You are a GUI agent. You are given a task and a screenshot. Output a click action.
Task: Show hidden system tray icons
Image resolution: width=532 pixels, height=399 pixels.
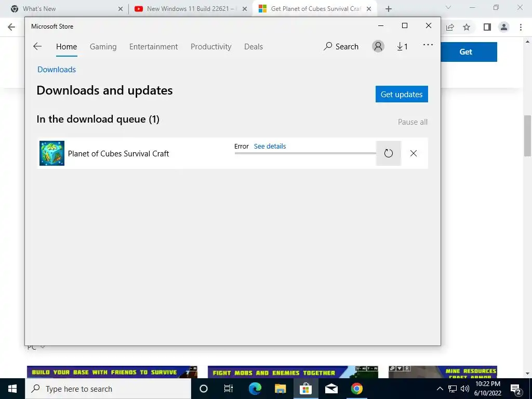[440, 389]
